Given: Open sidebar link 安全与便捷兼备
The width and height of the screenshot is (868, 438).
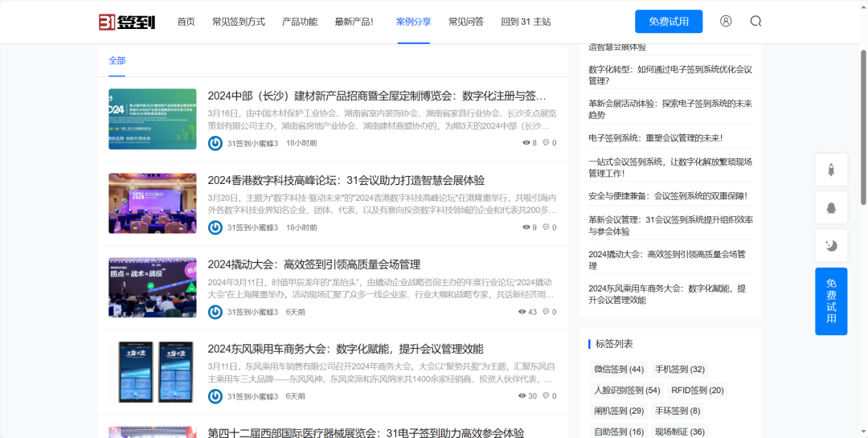Looking at the screenshot, I should pos(668,196).
